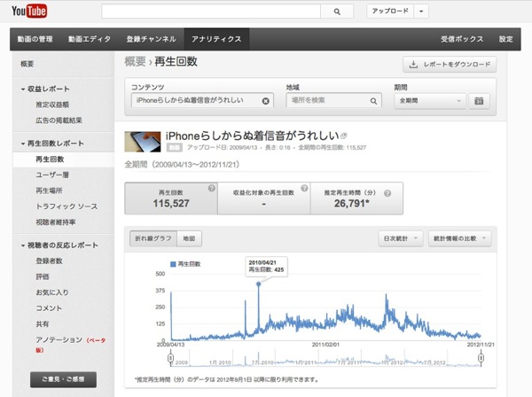Open ユーザー層 report

tap(52, 175)
